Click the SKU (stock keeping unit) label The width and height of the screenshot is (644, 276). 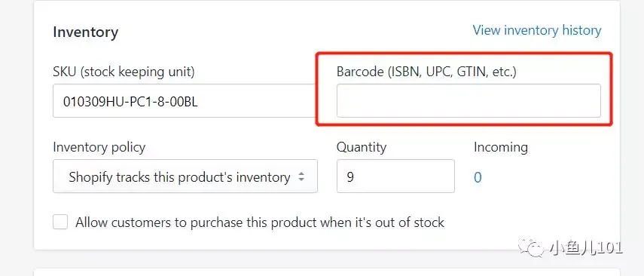(x=124, y=72)
